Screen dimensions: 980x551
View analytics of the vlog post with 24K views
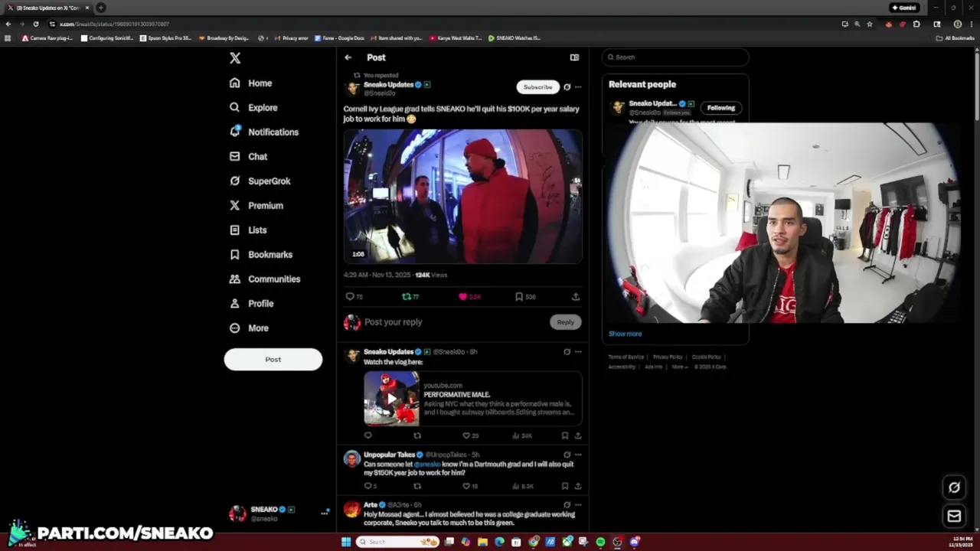pyautogui.click(x=522, y=435)
